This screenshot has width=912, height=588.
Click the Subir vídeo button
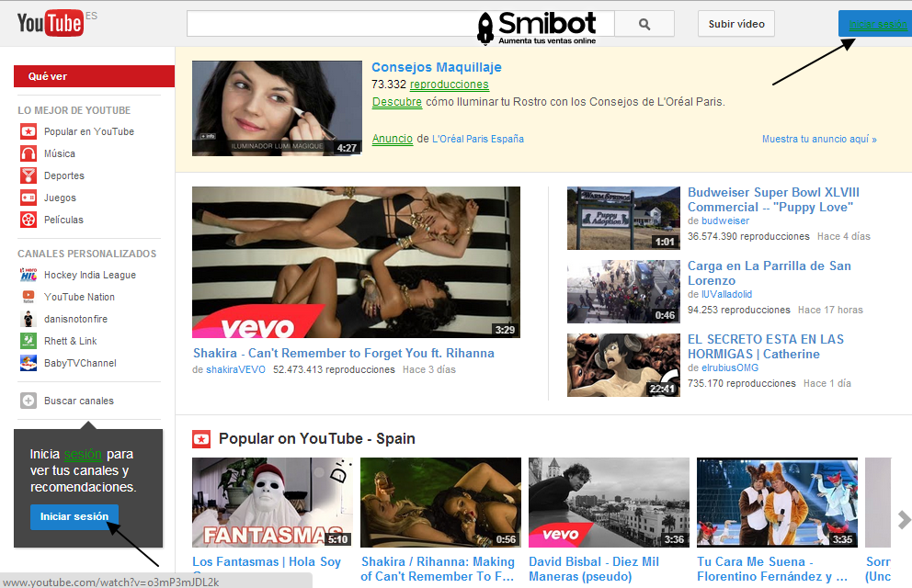735,24
